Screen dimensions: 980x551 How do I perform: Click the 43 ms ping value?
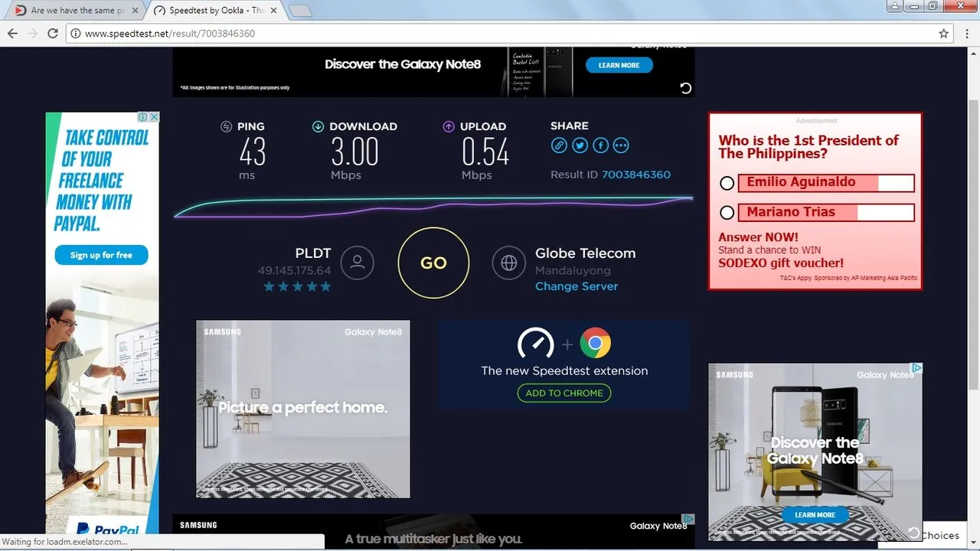pyautogui.click(x=253, y=152)
